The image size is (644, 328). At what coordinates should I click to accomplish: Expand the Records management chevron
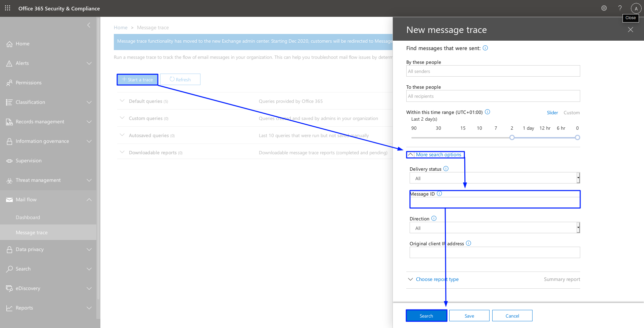click(89, 122)
